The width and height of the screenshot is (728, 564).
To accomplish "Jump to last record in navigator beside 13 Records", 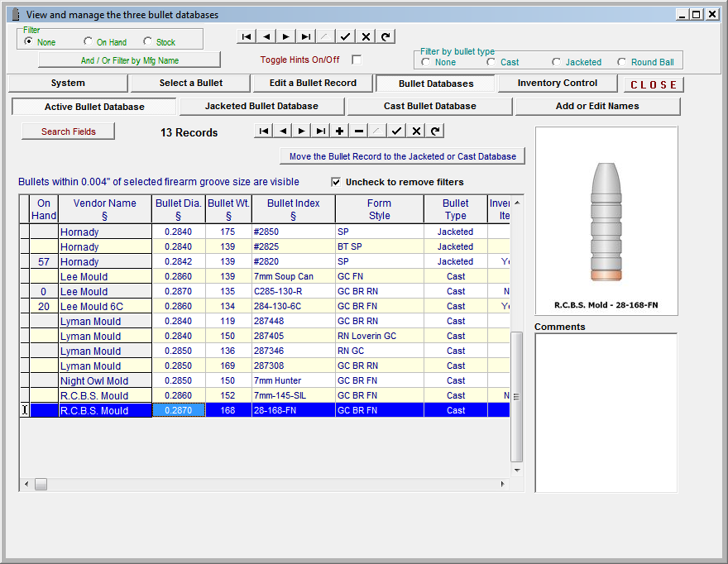I will click(x=321, y=131).
